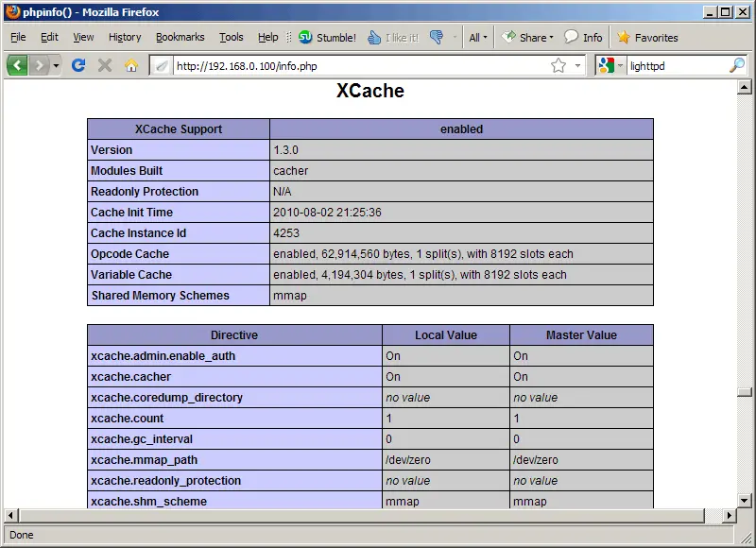
Task: Click the XCache page heading
Action: click(370, 91)
